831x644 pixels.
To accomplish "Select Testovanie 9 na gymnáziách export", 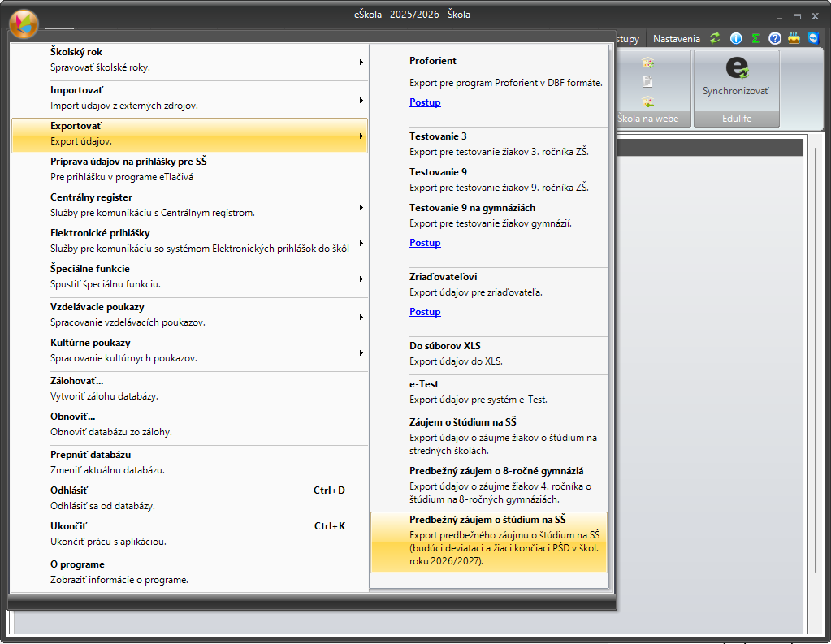I will (489, 215).
